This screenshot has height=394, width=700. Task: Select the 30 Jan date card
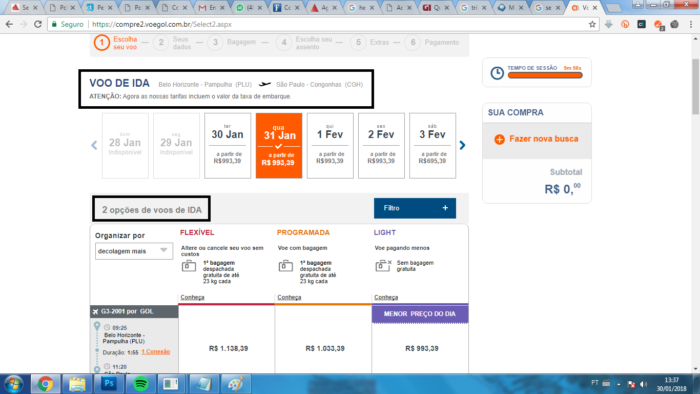(227, 146)
